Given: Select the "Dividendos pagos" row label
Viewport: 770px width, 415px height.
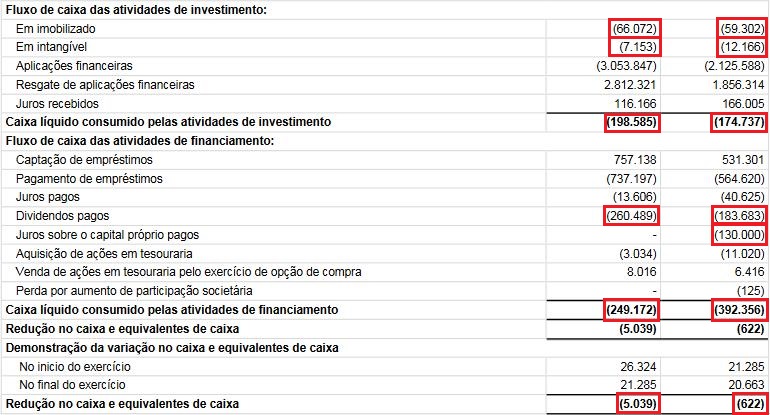Looking at the screenshot, I should [62, 216].
